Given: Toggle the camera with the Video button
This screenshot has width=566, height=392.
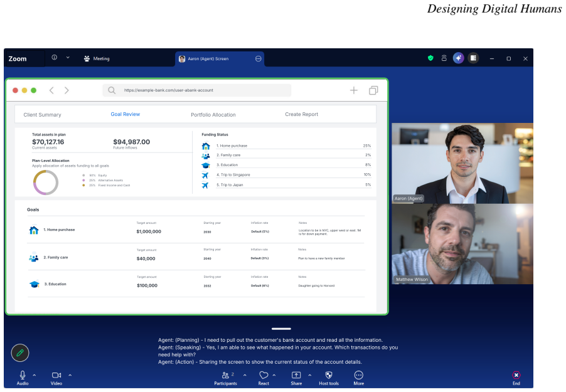Looking at the screenshot, I should (x=56, y=378).
